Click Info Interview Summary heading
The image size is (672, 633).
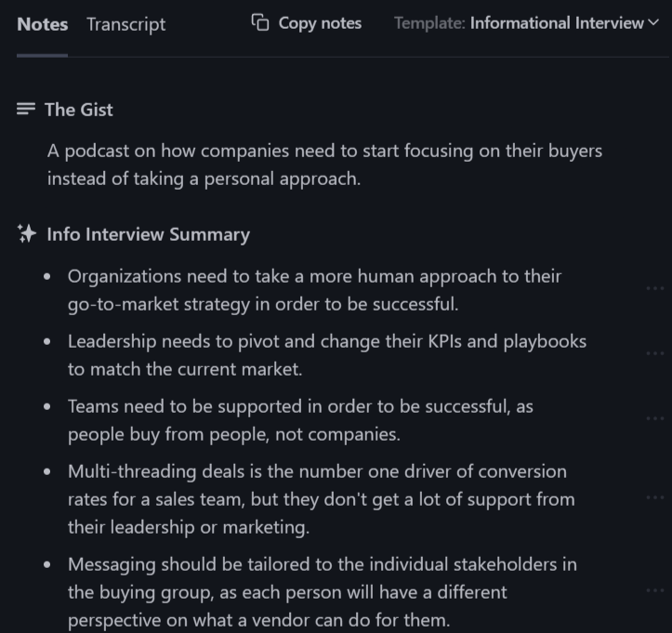(x=149, y=234)
